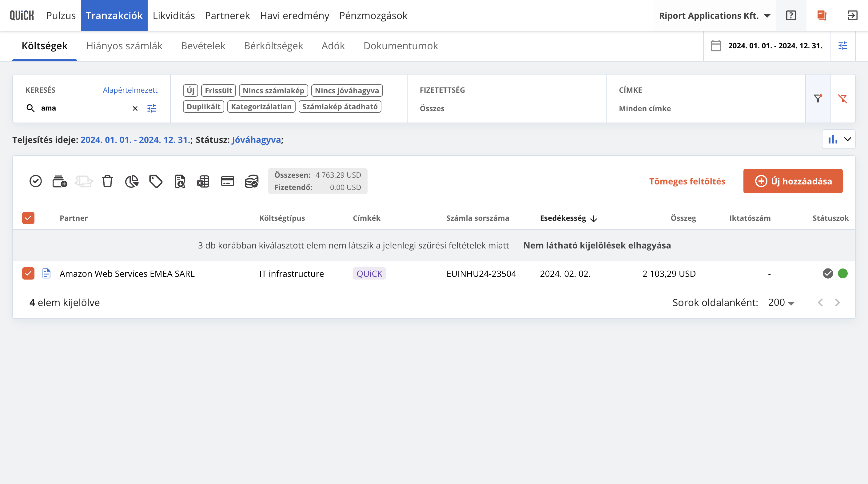Click the trash delete icon

click(107, 181)
